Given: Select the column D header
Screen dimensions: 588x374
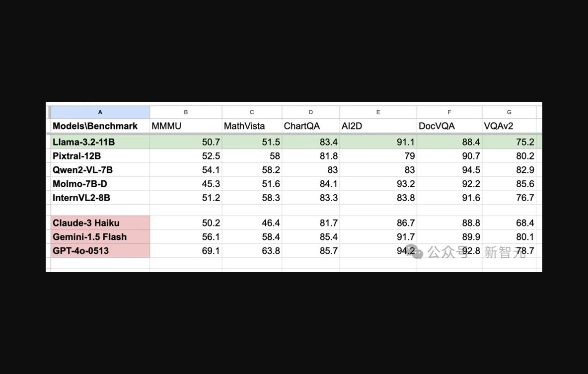Looking at the screenshot, I should tap(311, 112).
